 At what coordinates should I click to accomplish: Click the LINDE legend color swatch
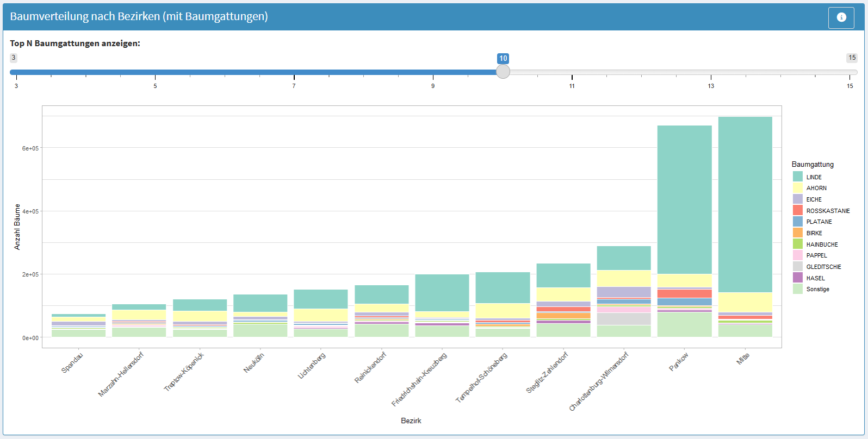[797, 177]
